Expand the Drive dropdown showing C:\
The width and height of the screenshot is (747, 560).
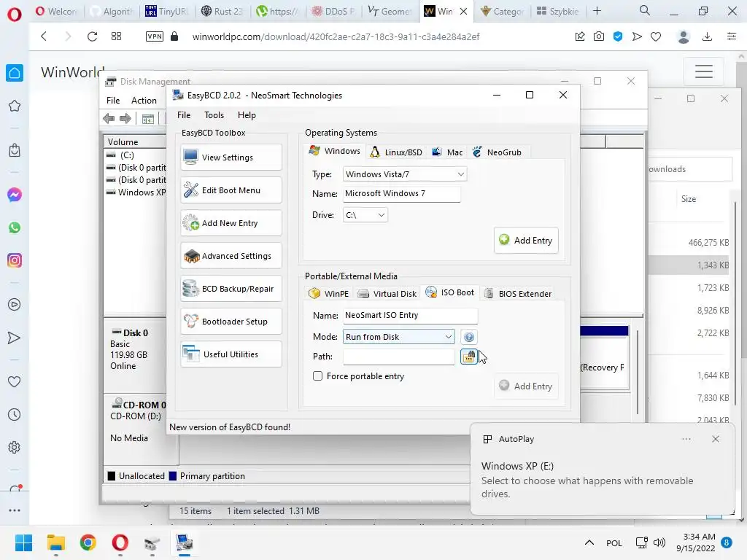365,215
